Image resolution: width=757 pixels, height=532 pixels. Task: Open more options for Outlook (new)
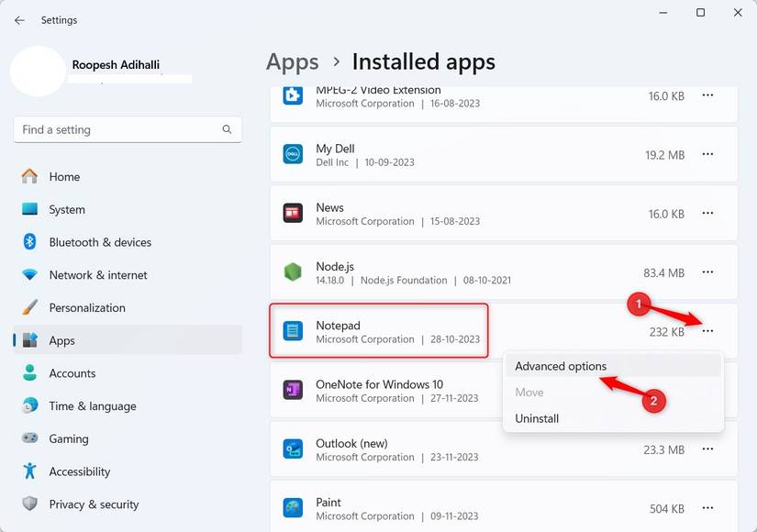click(x=707, y=449)
